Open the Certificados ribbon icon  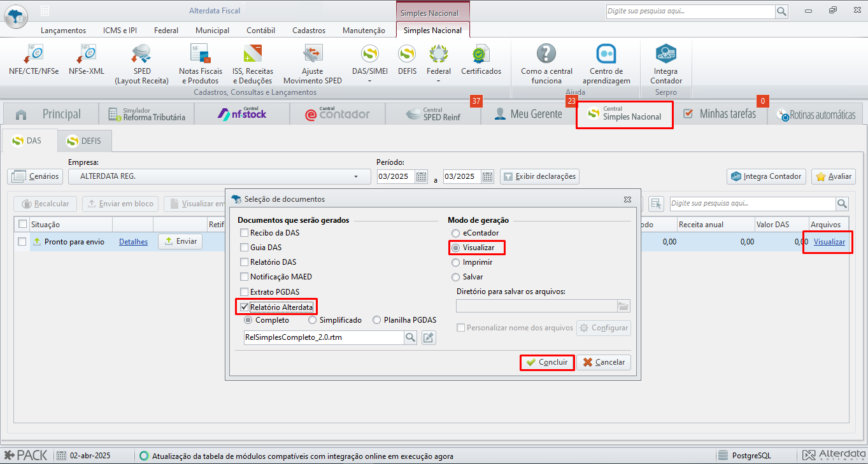[481, 61]
